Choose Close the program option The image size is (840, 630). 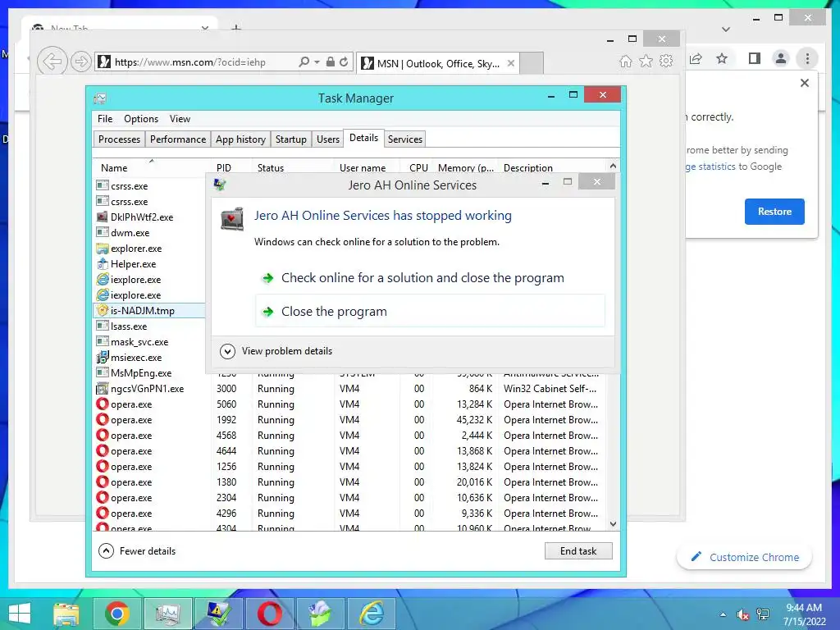[x=430, y=311]
